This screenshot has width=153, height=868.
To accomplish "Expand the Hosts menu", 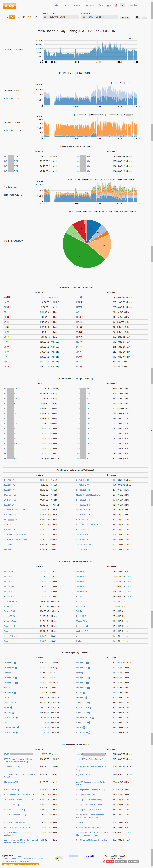I will pyautogui.click(x=76, y=5).
